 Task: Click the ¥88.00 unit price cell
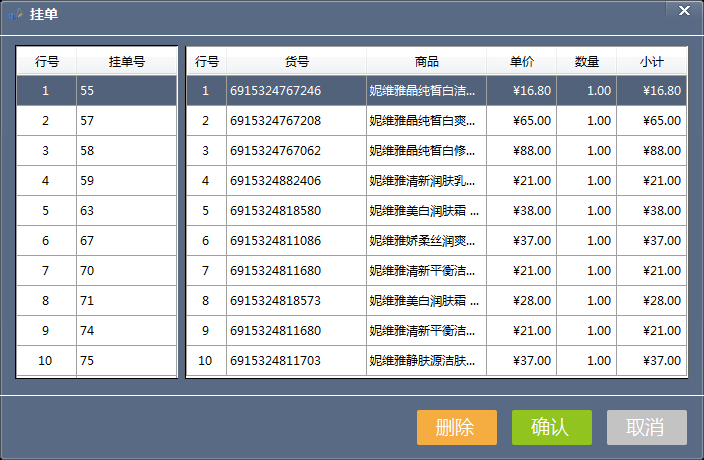521,151
